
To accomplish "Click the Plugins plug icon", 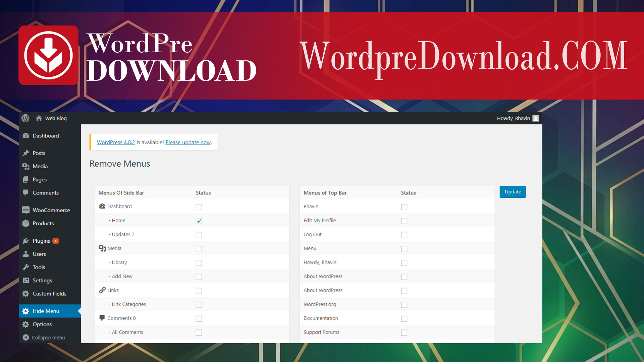I will [26, 241].
